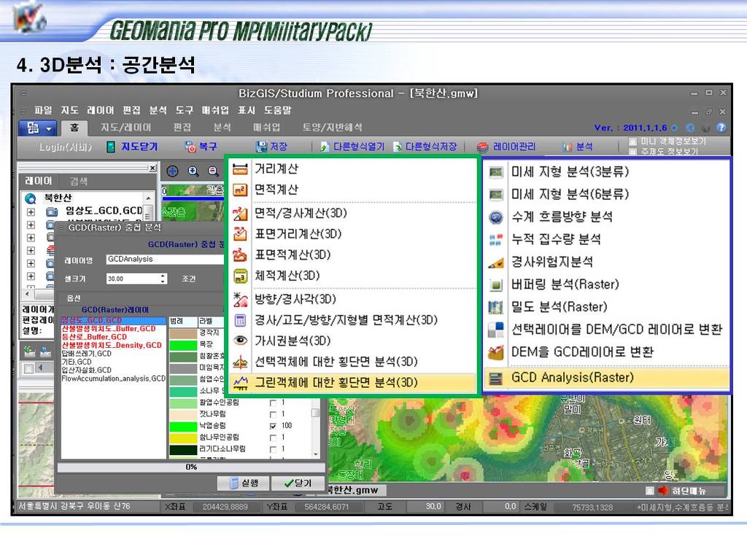The width and height of the screenshot is (747, 560).
Task: Check the 잣나무림 checkbox
Action: pyautogui.click(x=273, y=413)
